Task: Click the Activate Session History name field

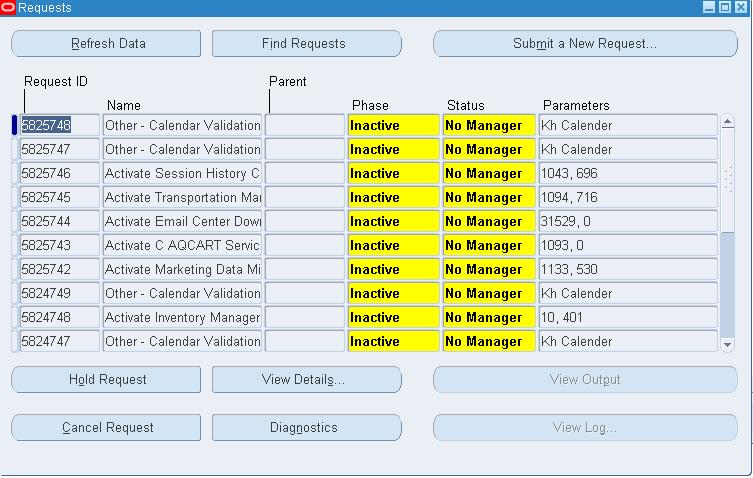Action: tap(182, 174)
